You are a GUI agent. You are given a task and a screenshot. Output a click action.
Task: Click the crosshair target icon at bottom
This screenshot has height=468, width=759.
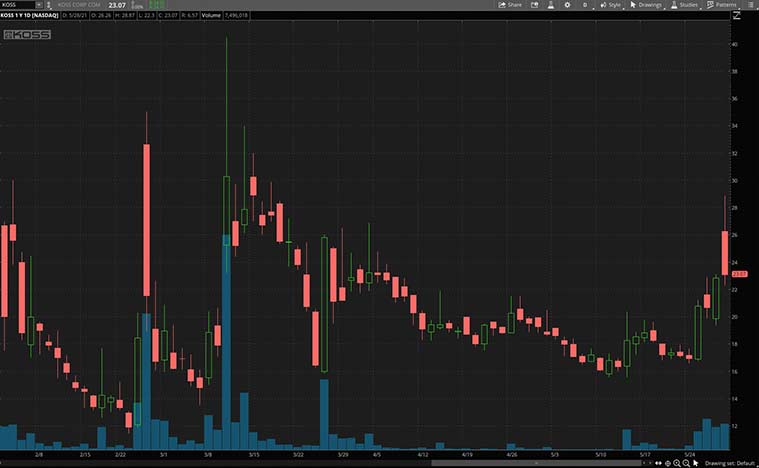coord(668,463)
